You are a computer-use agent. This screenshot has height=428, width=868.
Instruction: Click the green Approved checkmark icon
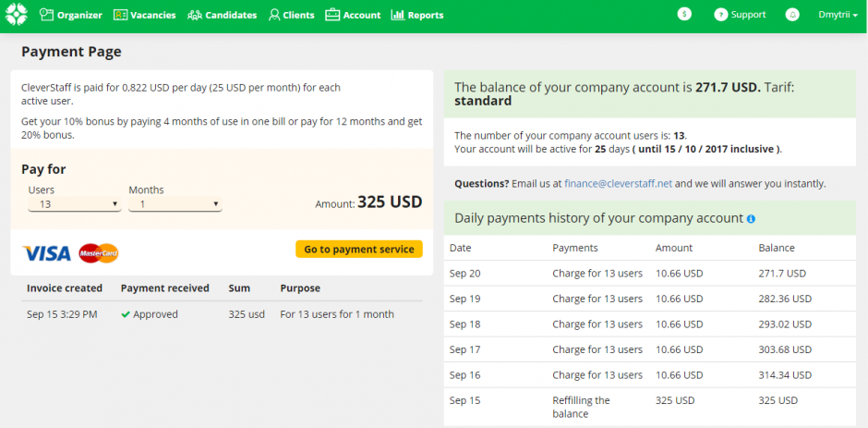pyautogui.click(x=126, y=314)
